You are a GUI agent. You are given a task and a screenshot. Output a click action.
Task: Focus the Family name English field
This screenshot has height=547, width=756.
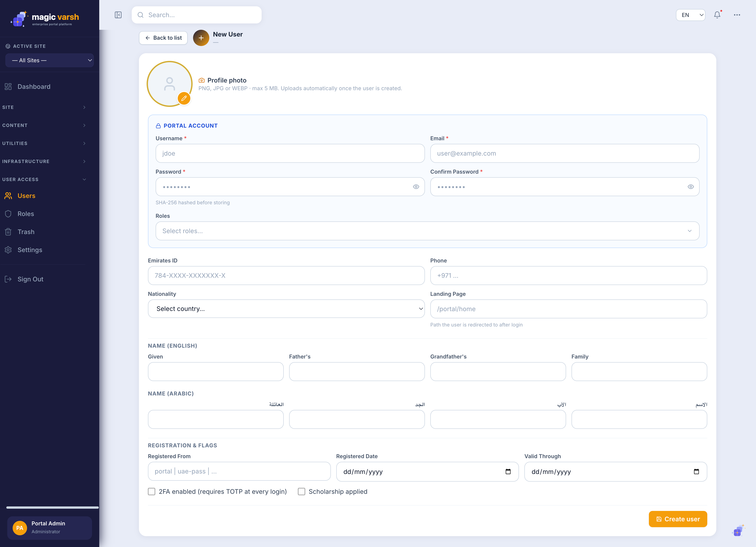tap(639, 372)
